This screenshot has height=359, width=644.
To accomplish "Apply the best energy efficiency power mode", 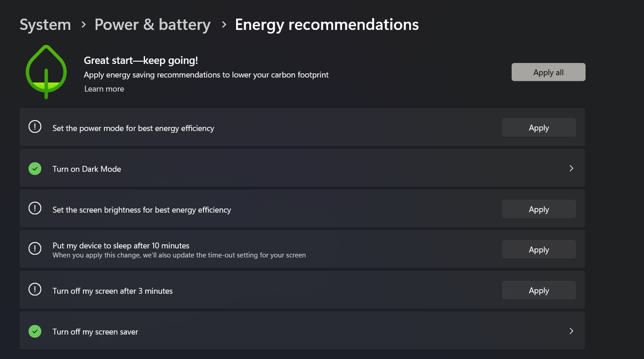I will pyautogui.click(x=538, y=128).
